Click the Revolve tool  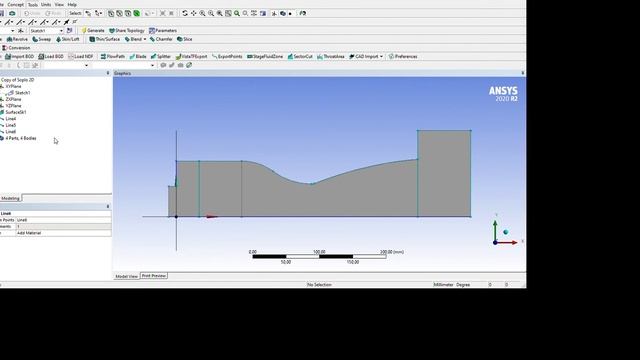pyautogui.click(x=17, y=39)
